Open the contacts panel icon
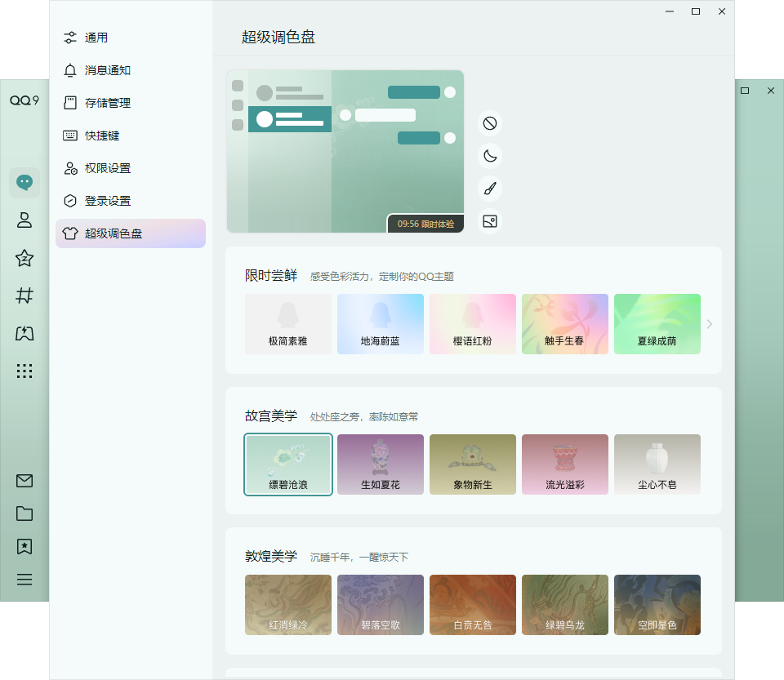This screenshot has width=784, height=680. click(24, 220)
